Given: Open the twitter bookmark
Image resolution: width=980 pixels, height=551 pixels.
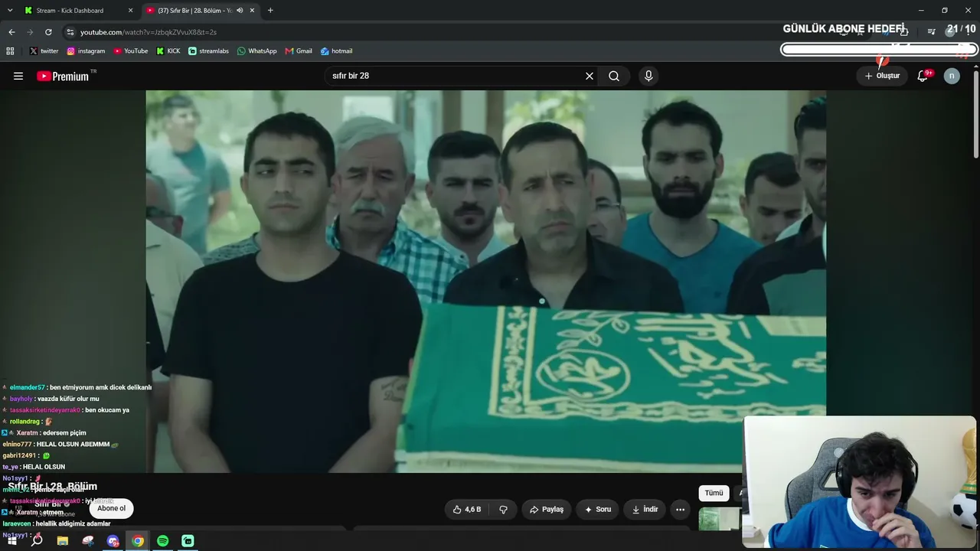Looking at the screenshot, I should coord(44,51).
